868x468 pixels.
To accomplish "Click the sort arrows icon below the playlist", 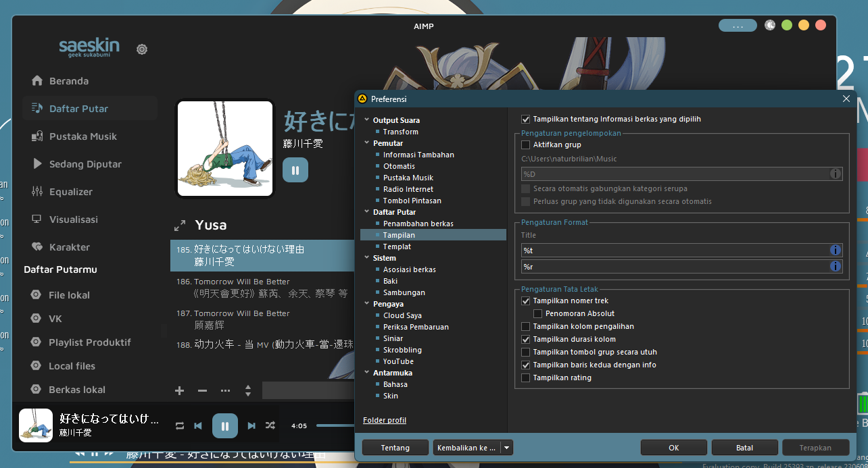I will coord(248,390).
